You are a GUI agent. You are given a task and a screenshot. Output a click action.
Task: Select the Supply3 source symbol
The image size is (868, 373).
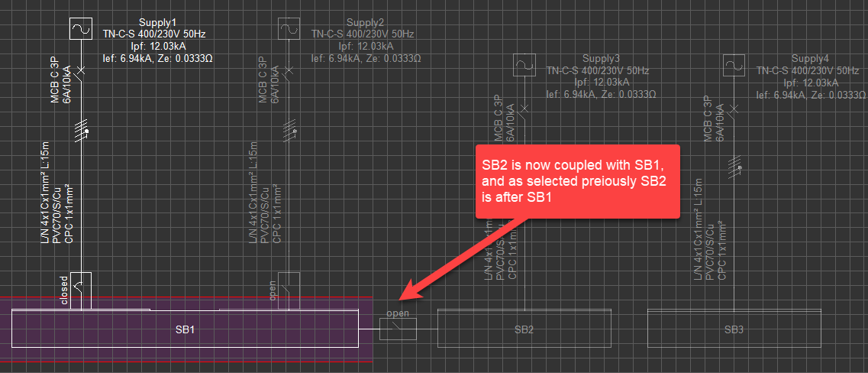[x=524, y=65]
